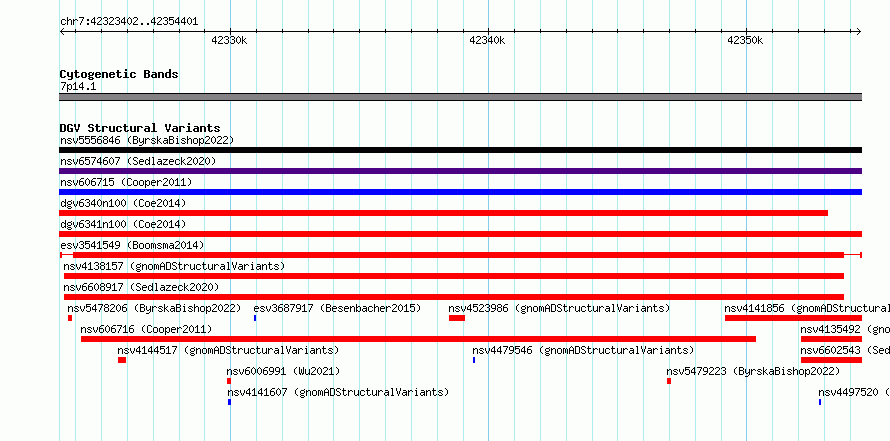Select the dgv6340n100 red variant bar
This screenshot has height=441, width=890.
click(x=443, y=213)
